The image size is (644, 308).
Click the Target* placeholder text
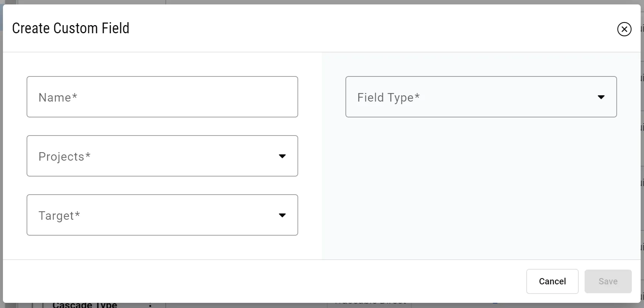pos(59,216)
